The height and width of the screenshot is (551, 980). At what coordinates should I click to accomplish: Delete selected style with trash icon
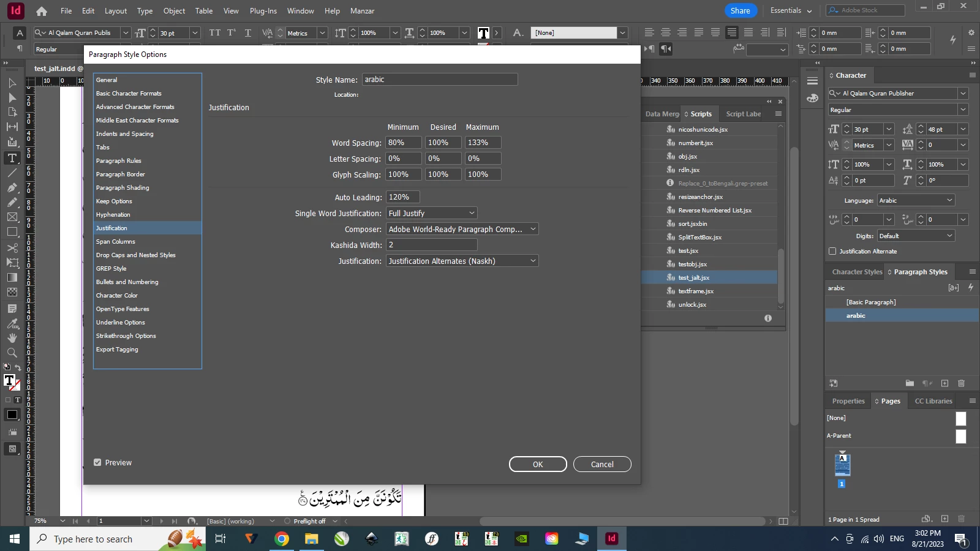[x=961, y=383]
